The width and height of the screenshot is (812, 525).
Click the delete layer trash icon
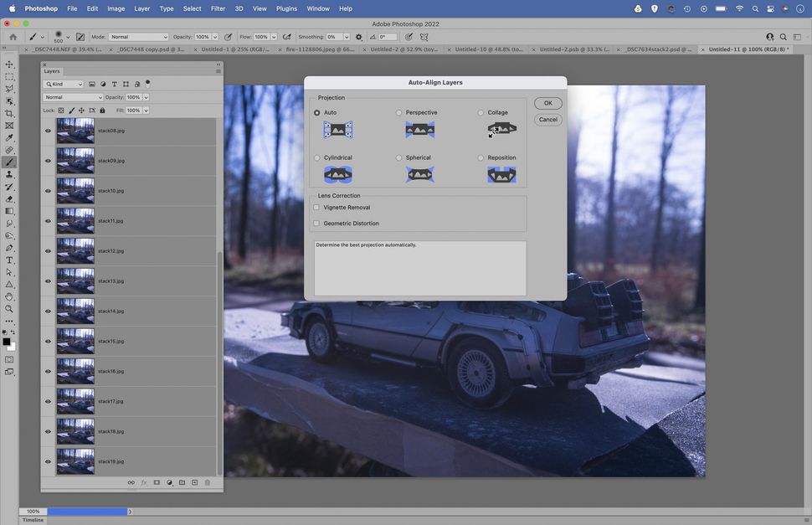[207, 482]
